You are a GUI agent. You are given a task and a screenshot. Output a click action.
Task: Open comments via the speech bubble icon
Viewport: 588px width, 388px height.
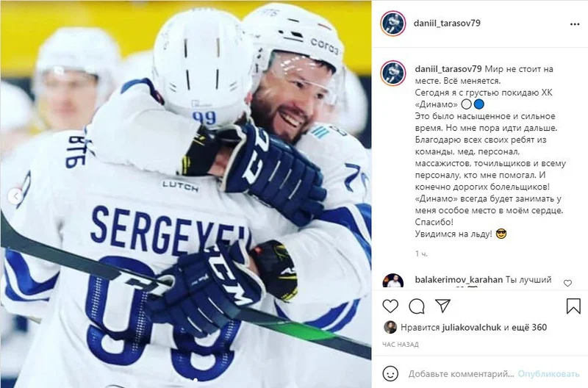coord(417,306)
